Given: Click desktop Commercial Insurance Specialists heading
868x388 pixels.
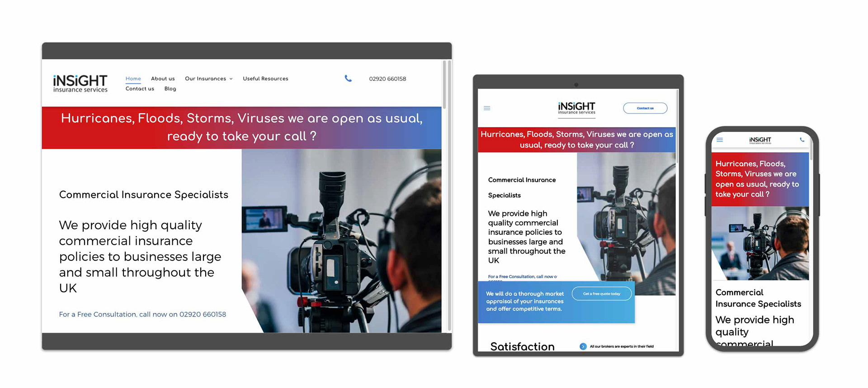Looking at the screenshot, I should tap(144, 194).
